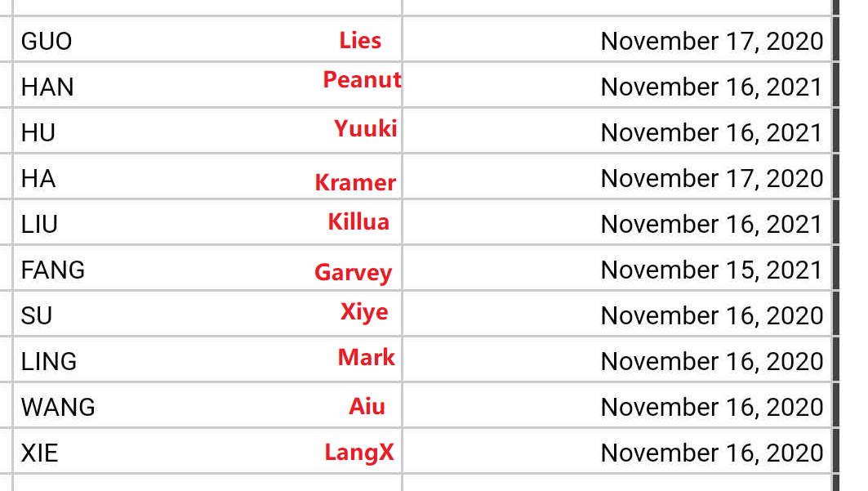Select the red 'Peanut' label
This screenshot has width=868, height=491.
(x=362, y=80)
